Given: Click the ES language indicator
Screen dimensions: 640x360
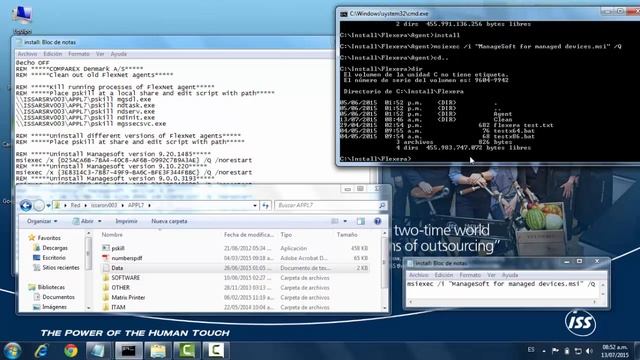Looking at the screenshot, I should (x=531, y=350).
